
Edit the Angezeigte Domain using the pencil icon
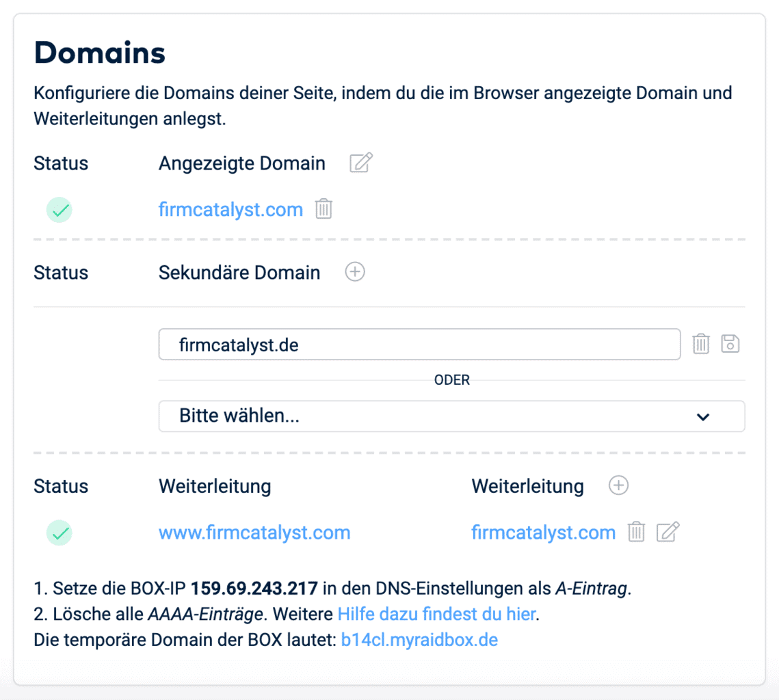(x=361, y=162)
